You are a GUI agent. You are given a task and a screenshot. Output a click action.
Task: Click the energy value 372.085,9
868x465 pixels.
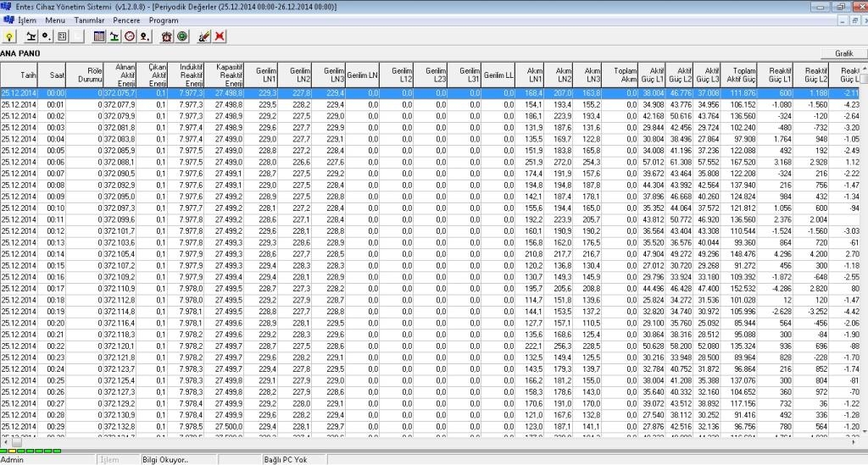[120, 151]
